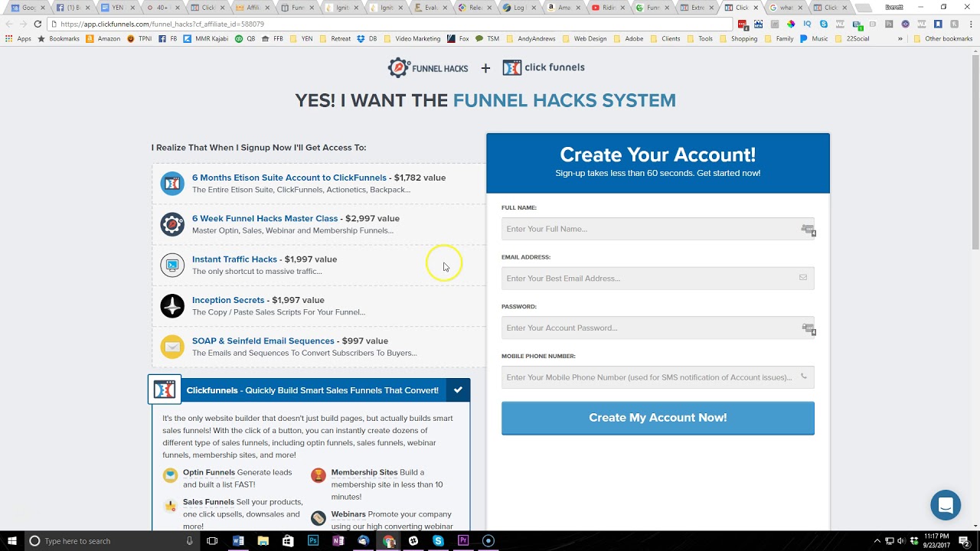The height and width of the screenshot is (551, 980).
Task: Open the Retreat bookmarks folder
Action: point(335,38)
